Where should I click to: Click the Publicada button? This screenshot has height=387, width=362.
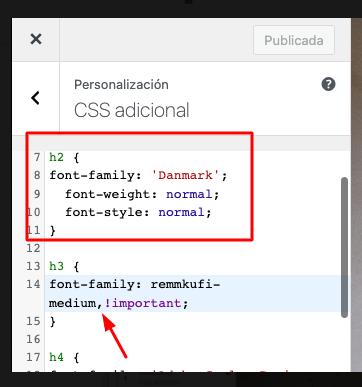pos(294,40)
